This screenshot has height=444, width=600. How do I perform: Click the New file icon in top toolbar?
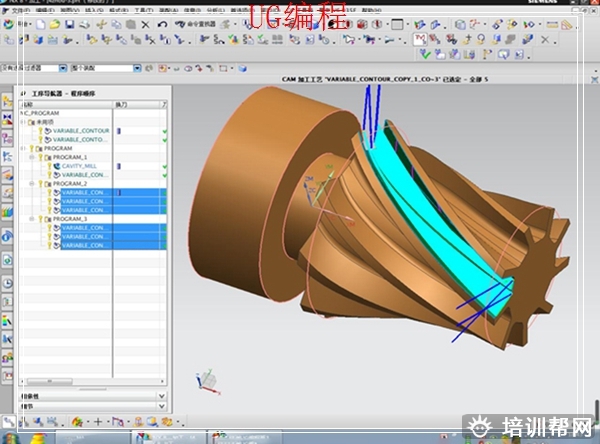click(x=40, y=23)
